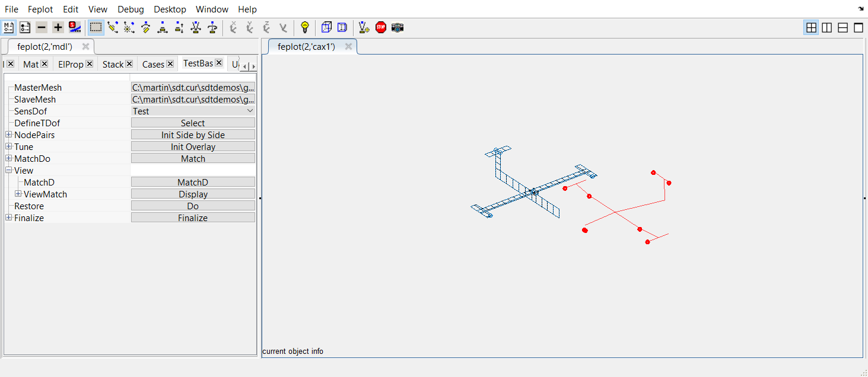Click the MasterMesh file path field

193,87
